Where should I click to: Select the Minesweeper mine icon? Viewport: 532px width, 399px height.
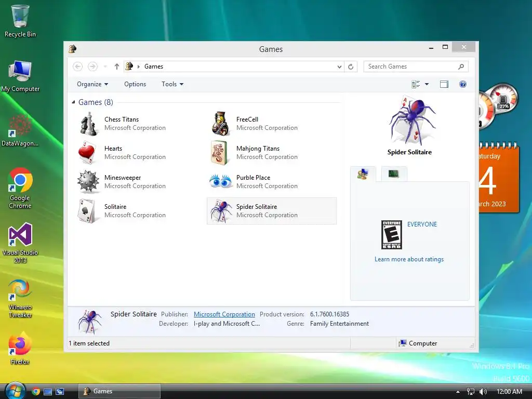pos(88,181)
